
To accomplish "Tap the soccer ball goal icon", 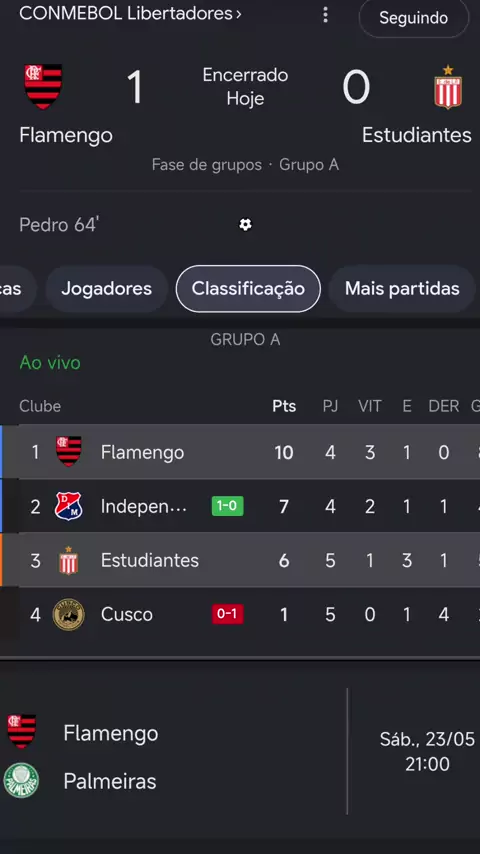I will [x=246, y=224].
